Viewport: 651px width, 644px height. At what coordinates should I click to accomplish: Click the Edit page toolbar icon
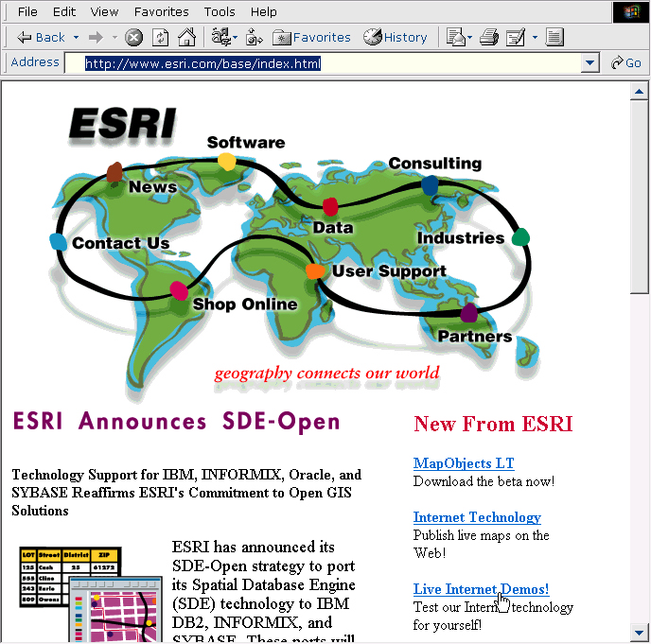pyautogui.click(x=516, y=37)
